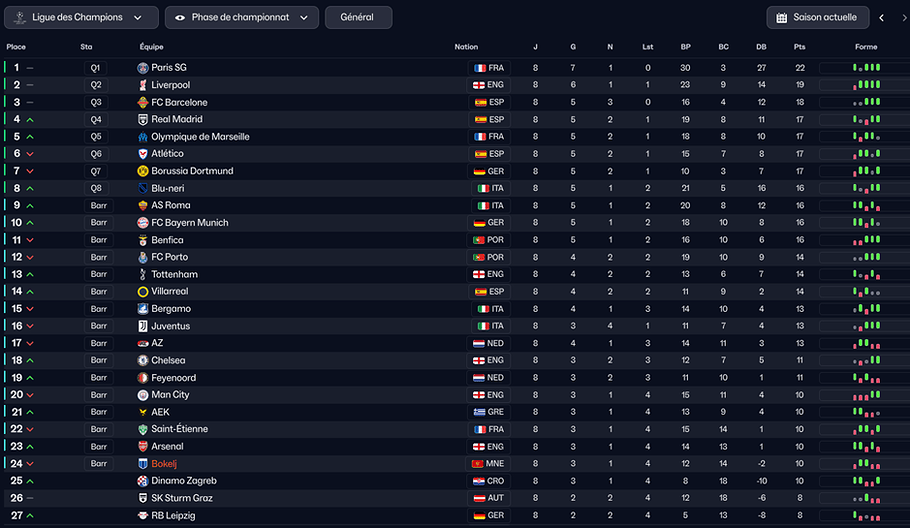Expand the Phase de championnat dropdown

pyautogui.click(x=241, y=17)
